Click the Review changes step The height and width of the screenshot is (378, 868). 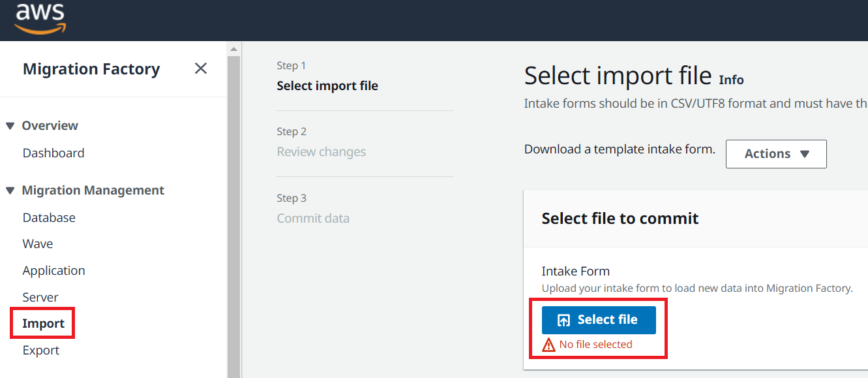tap(322, 152)
